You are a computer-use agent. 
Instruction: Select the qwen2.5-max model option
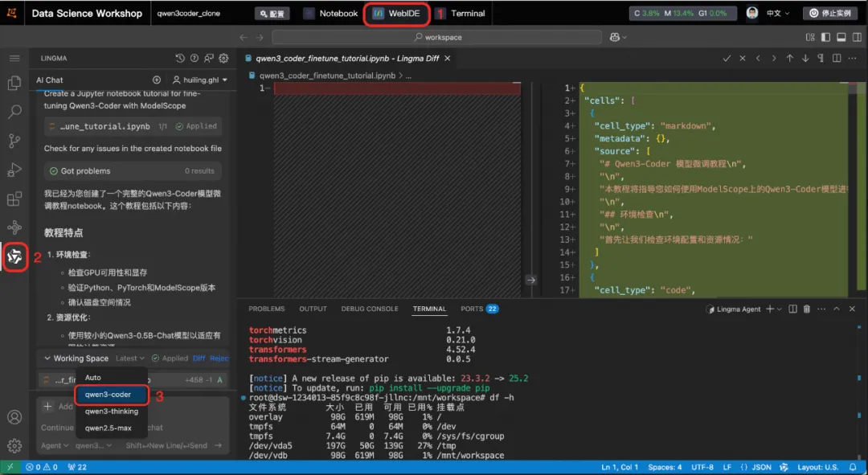(x=111, y=428)
